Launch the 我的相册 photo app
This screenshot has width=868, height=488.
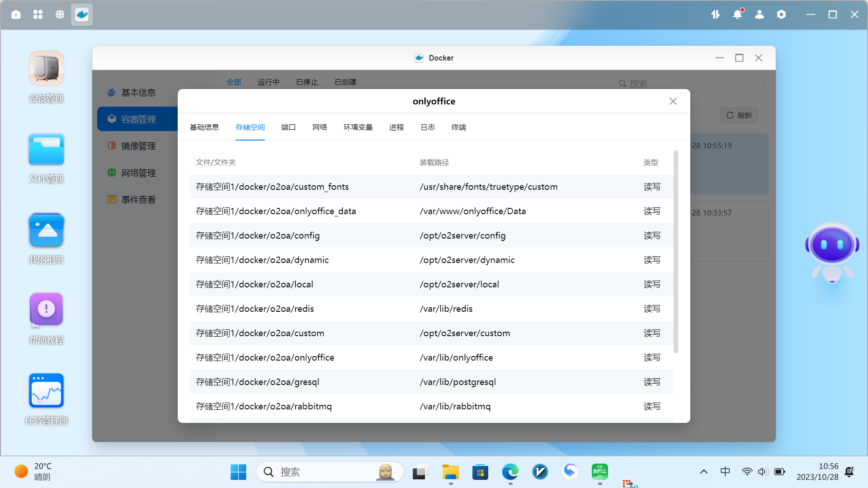(x=46, y=230)
